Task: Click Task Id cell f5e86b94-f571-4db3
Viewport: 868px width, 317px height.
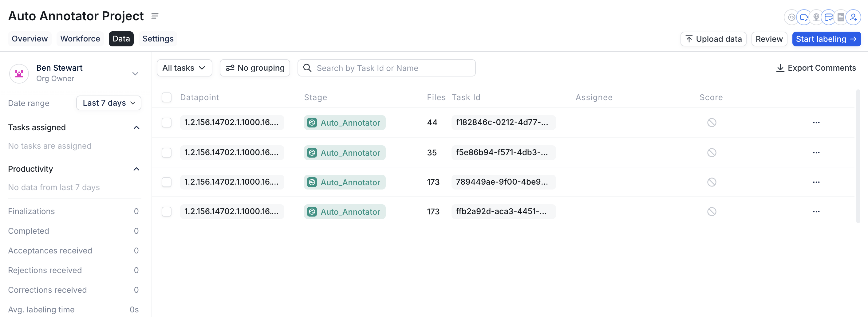Action: [503, 153]
